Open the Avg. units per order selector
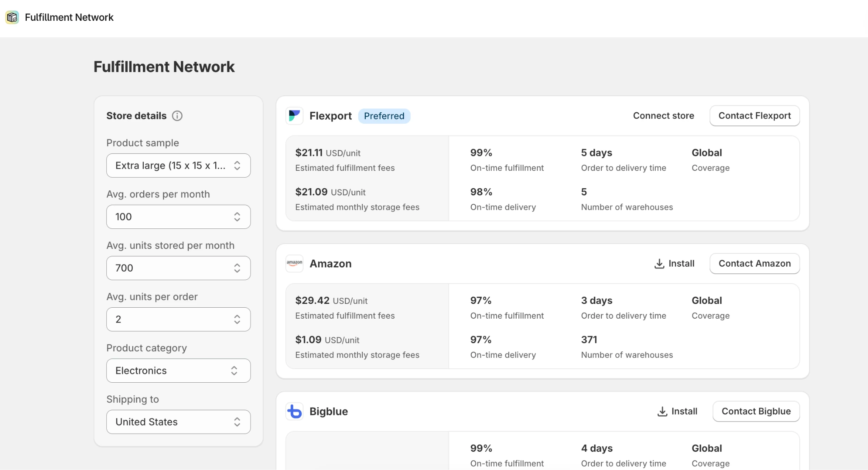This screenshot has width=868, height=470. (x=178, y=319)
